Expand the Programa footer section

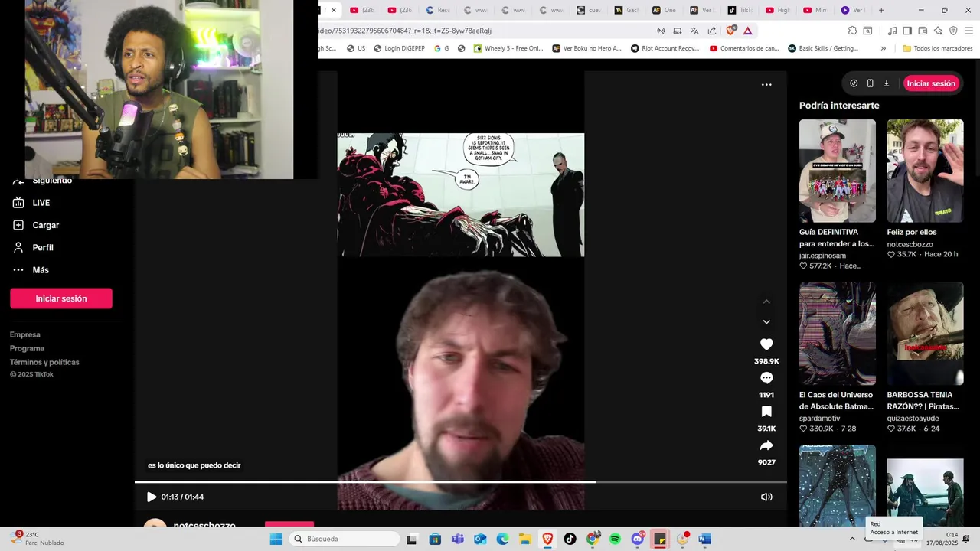point(27,348)
